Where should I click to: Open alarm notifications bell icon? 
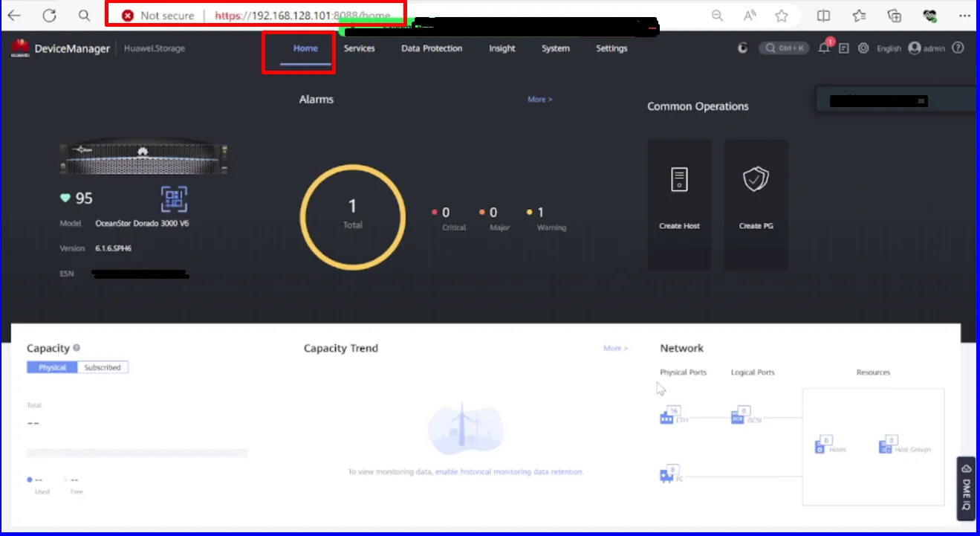[x=824, y=48]
